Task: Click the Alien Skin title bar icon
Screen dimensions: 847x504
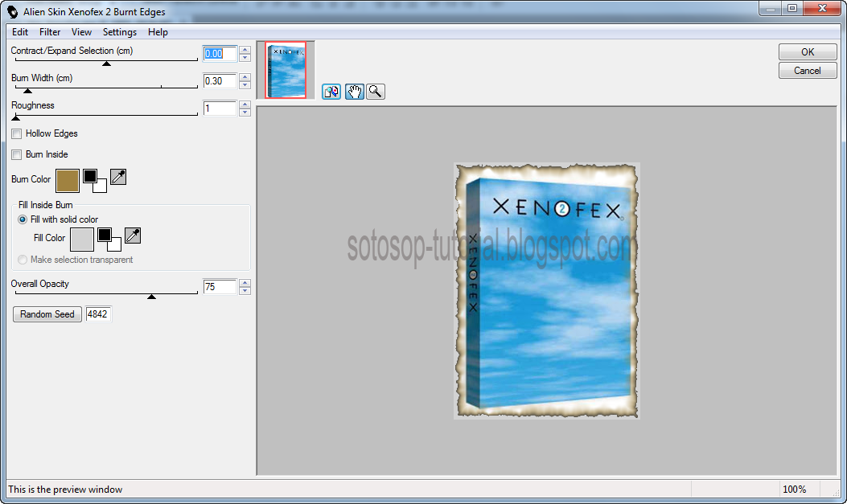Action: tap(12, 11)
